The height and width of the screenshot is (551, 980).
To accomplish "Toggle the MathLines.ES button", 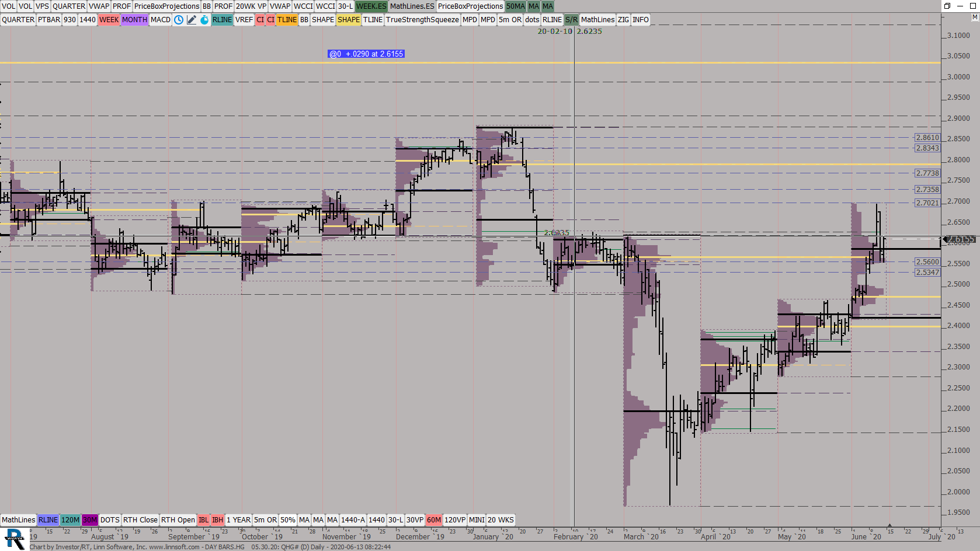I will pos(412,6).
